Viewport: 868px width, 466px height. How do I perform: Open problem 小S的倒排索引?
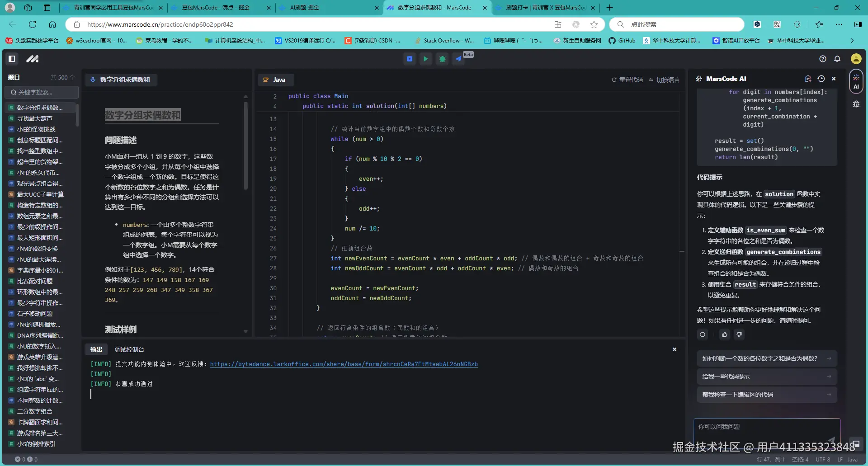36,444
